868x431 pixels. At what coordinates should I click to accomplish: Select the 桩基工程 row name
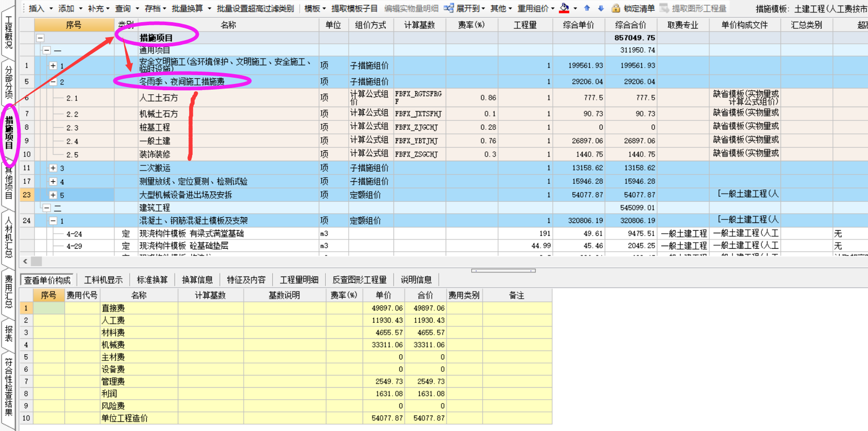click(155, 127)
